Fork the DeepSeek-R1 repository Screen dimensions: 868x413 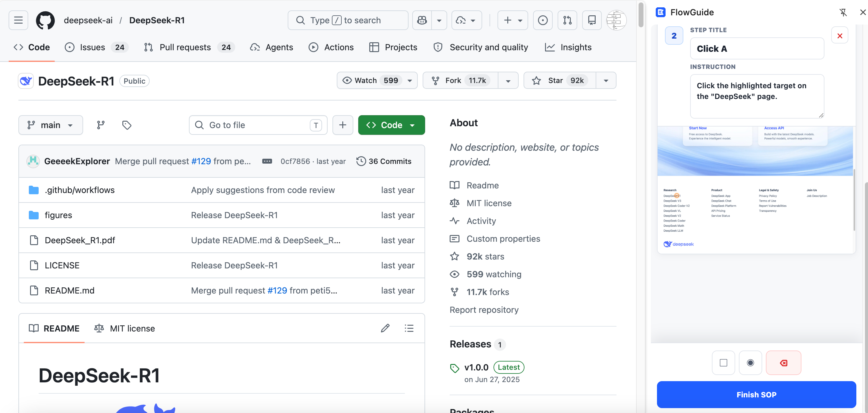[460, 81]
